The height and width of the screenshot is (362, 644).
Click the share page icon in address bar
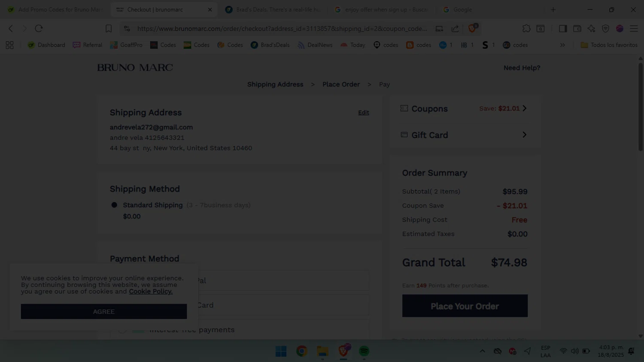coord(455,28)
